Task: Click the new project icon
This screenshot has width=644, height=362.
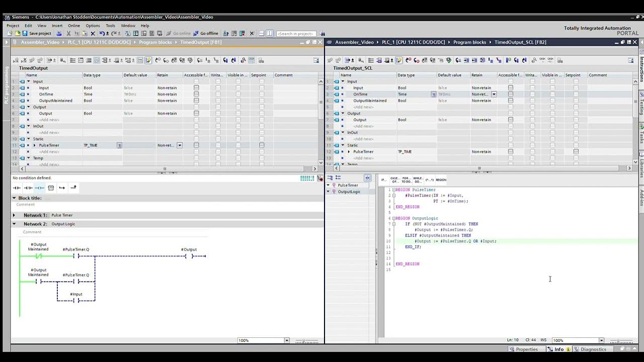Action: point(10,33)
